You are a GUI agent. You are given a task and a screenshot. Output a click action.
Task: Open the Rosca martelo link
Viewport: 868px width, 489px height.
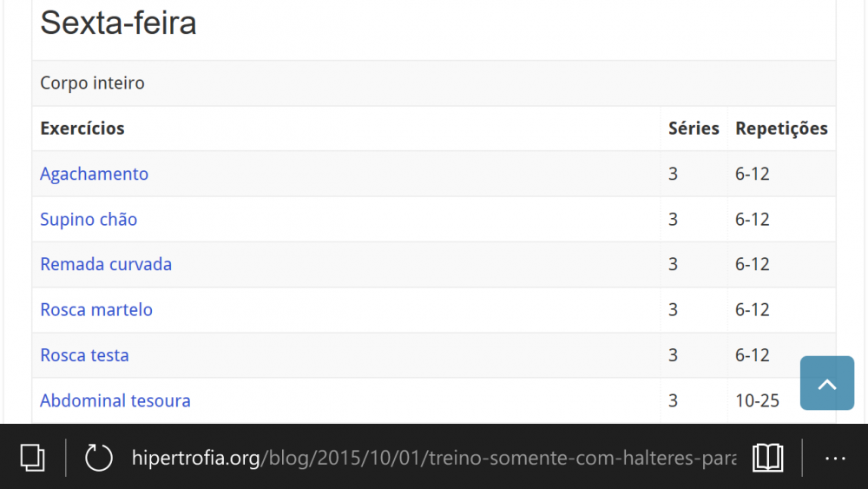pyautogui.click(x=96, y=309)
